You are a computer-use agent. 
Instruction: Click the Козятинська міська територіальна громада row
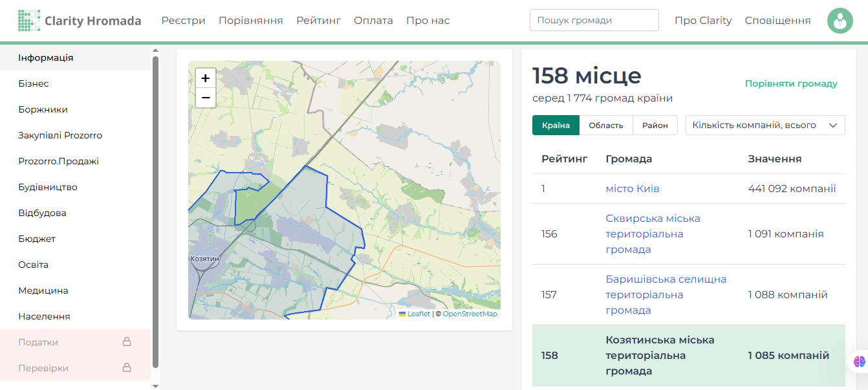[689, 356]
